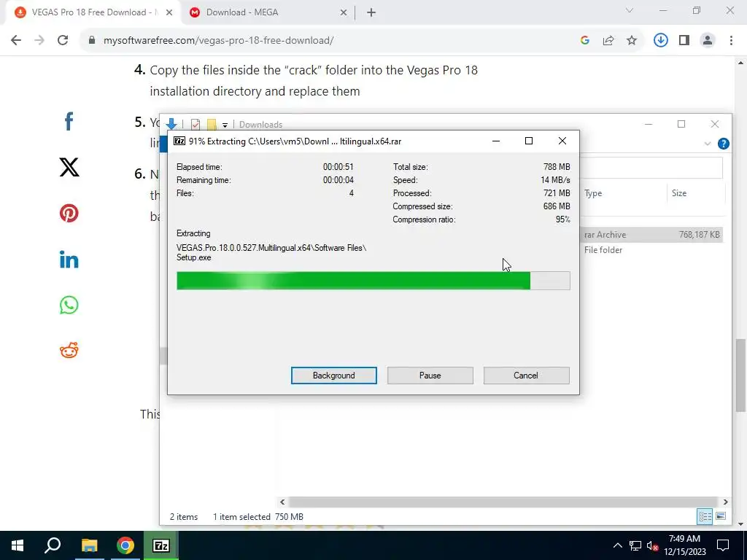Open Chrome profile icon
Screen dimensions: 747x560
tap(708, 41)
